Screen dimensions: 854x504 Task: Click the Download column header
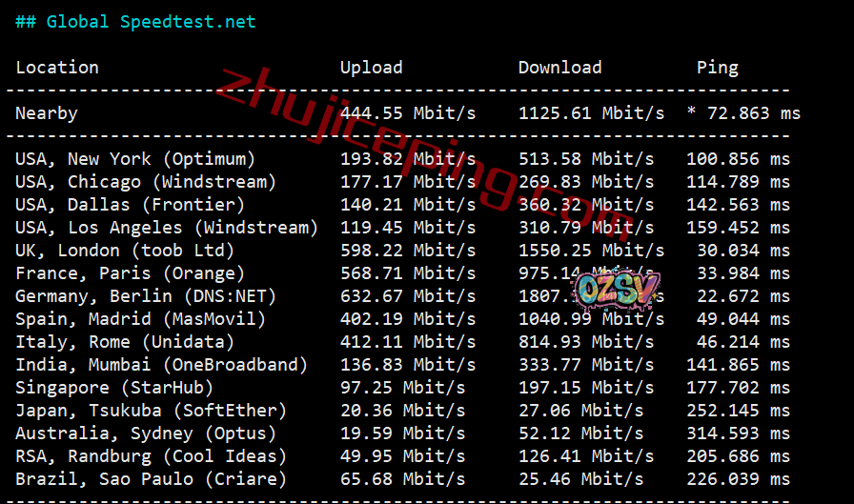559,68
